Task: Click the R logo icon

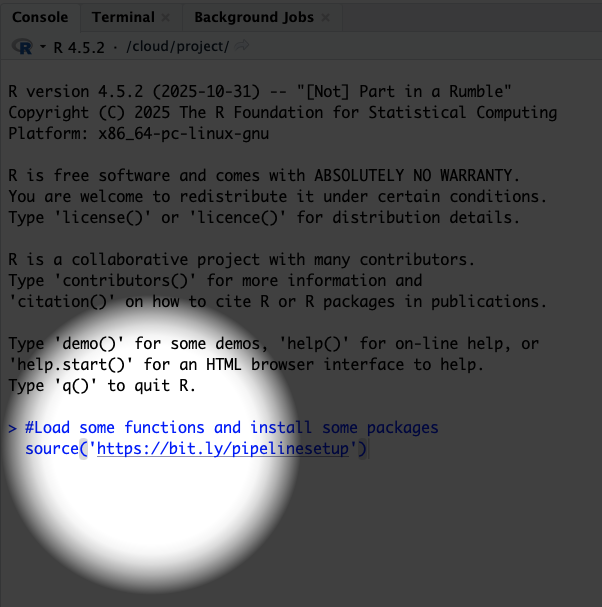Action: [22, 47]
